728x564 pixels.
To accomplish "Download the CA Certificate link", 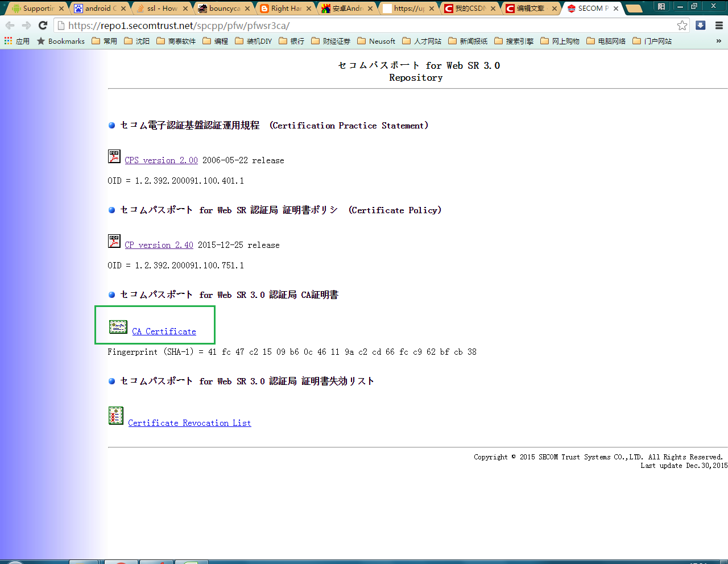I will pos(164,331).
